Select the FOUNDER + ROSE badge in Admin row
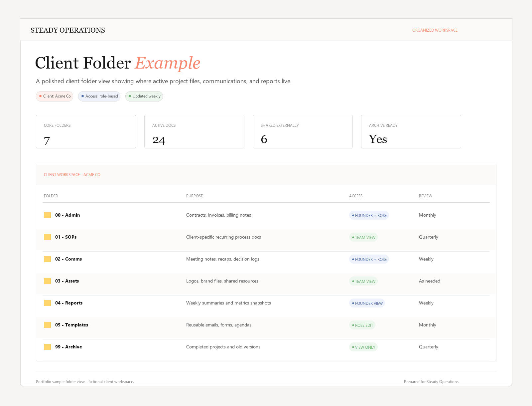Screen dimensions: 532x406 click(369, 215)
